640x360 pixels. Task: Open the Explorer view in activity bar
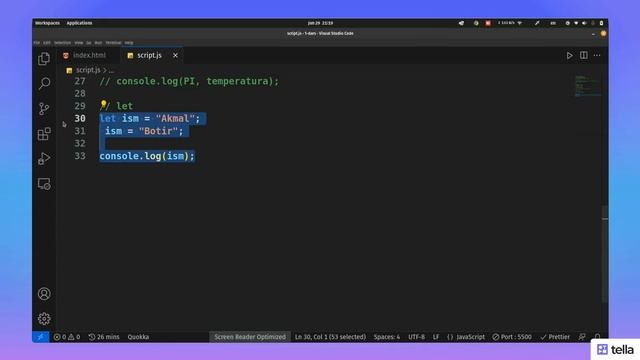(44, 59)
